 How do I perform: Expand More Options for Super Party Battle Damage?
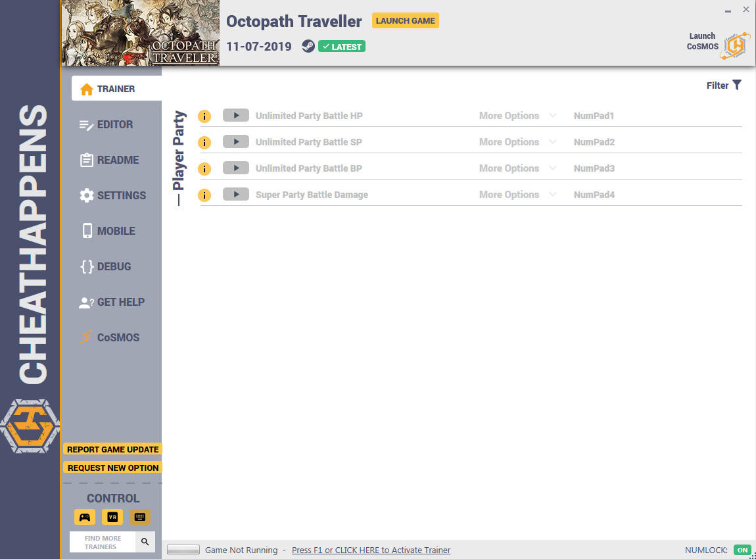pos(517,195)
